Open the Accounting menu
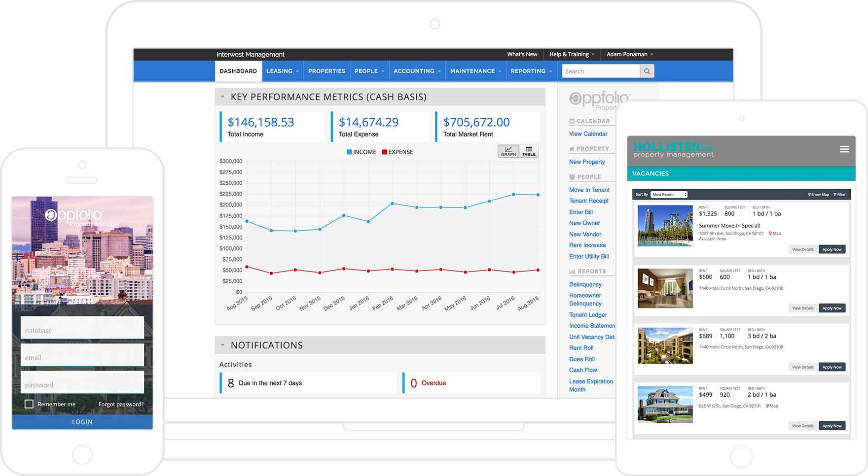The image size is (868, 476). (417, 71)
